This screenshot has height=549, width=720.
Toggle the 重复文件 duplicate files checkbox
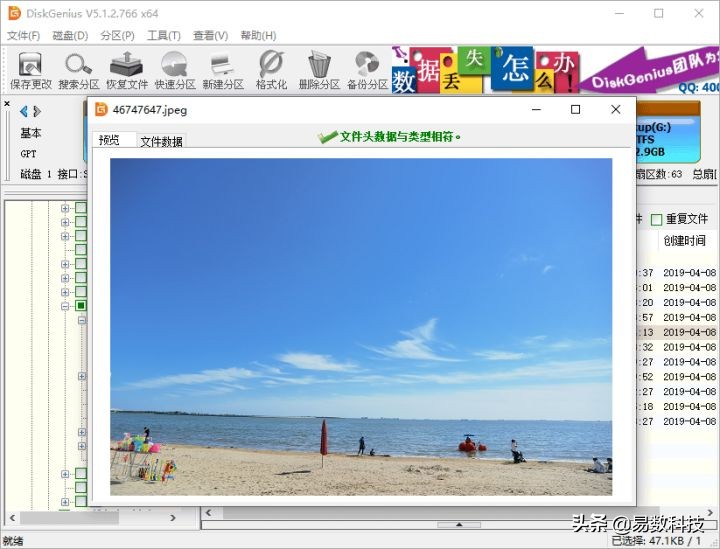point(657,220)
